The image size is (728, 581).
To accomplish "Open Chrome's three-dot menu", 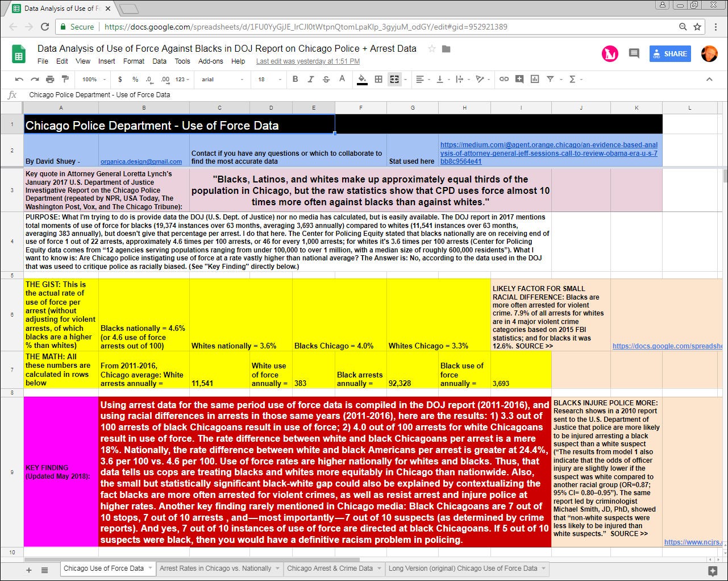I will pyautogui.click(x=716, y=27).
